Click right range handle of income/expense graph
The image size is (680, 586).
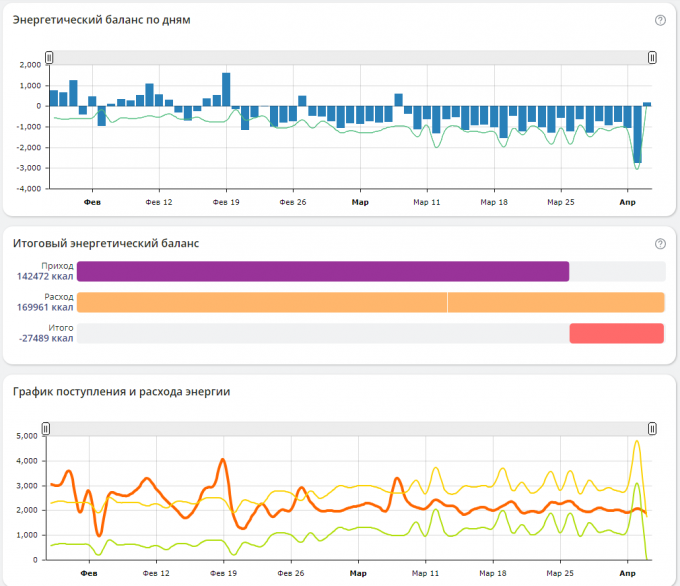(652, 428)
